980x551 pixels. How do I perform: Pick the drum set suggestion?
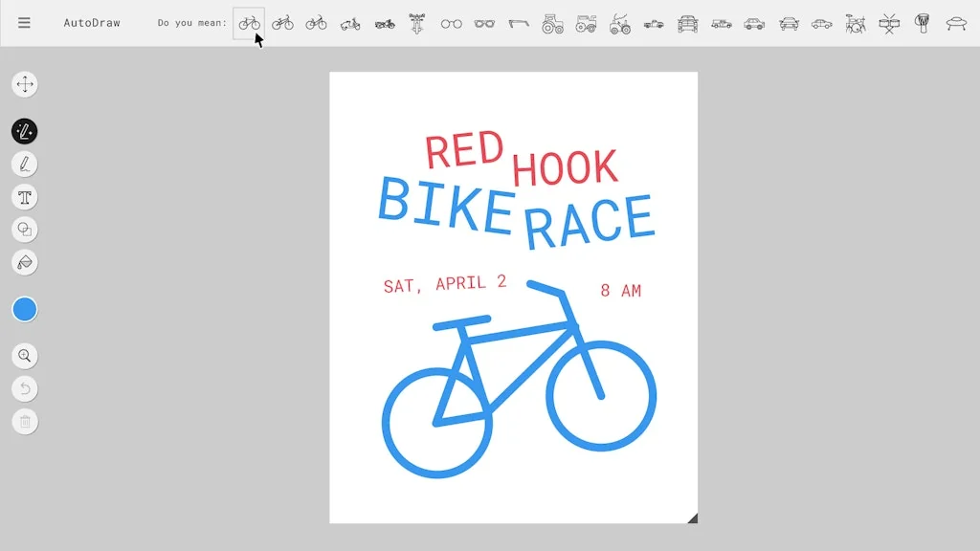[x=854, y=23]
